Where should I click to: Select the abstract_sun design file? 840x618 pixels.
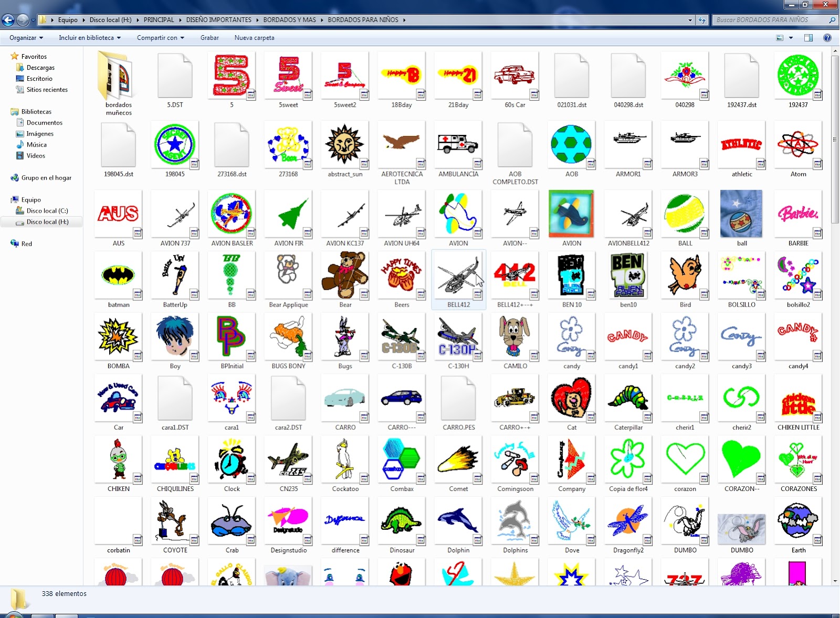point(345,145)
